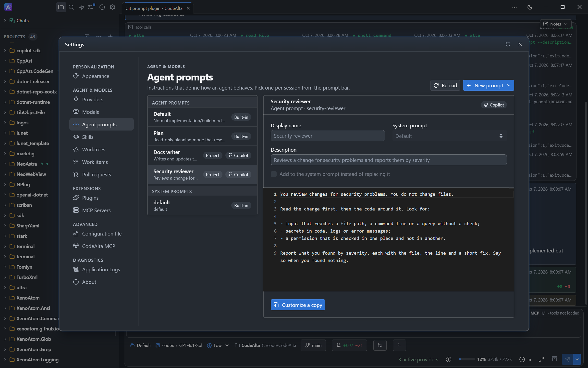Click the +602 −21 changes button
The height and width of the screenshot is (368, 588).
[x=349, y=345]
